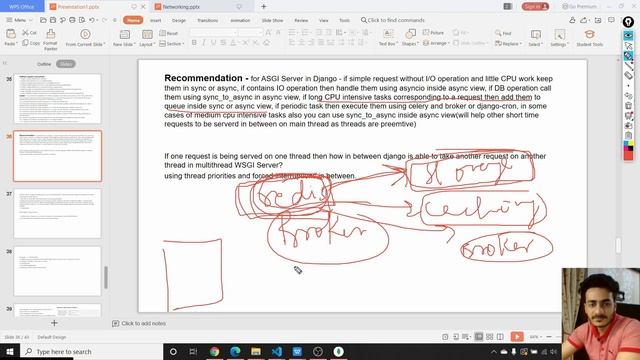Viewport: 640px width, 360px height.
Task: Save the presentation with the save icon
Action: [53, 20]
